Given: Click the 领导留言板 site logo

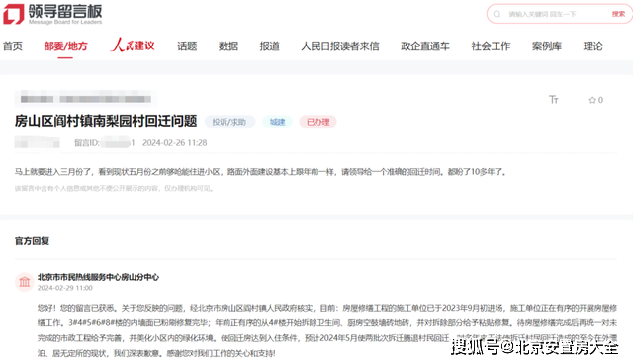Looking at the screenshot, I should click(x=52, y=14).
